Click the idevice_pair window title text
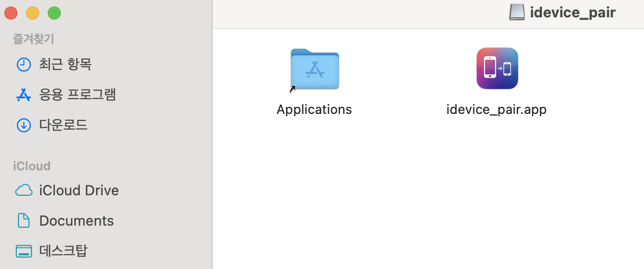The image size is (644, 269). point(572,12)
